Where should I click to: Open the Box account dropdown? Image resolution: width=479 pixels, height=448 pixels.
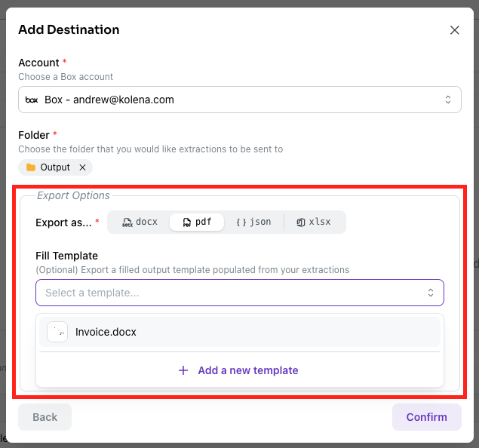[240, 100]
